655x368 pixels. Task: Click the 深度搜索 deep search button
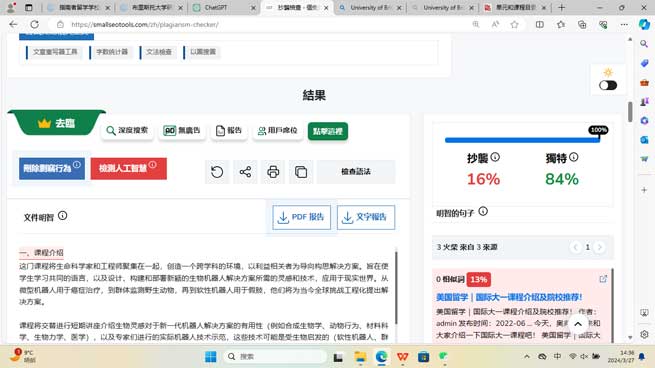coord(127,131)
